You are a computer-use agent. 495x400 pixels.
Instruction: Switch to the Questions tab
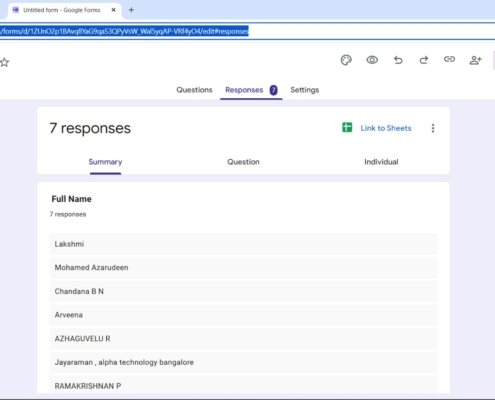point(194,90)
